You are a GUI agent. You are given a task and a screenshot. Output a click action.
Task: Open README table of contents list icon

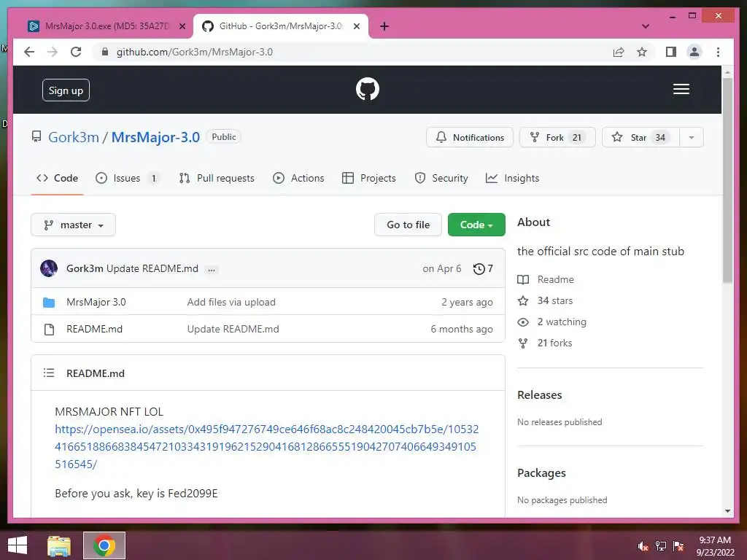(x=49, y=373)
